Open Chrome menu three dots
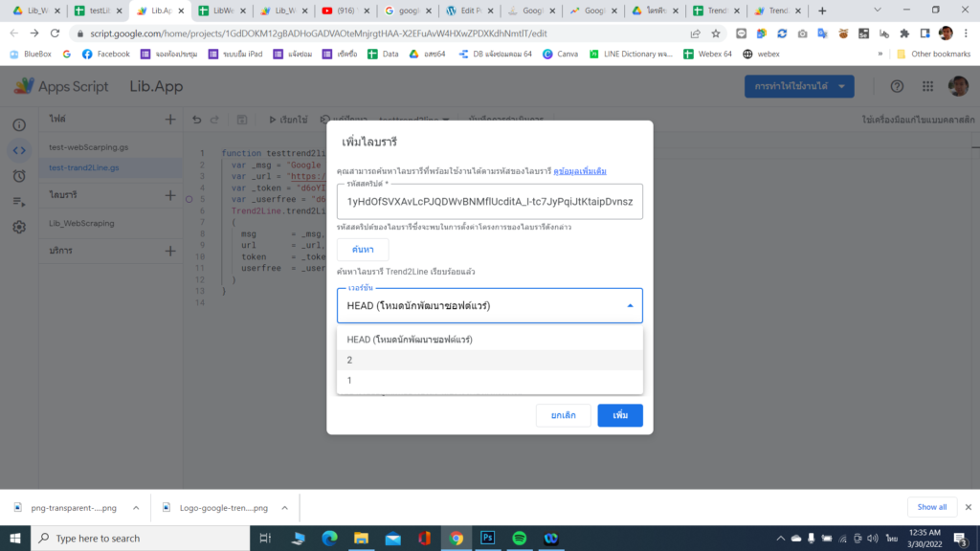This screenshot has width=980, height=551. pyautogui.click(x=967, y=33)
